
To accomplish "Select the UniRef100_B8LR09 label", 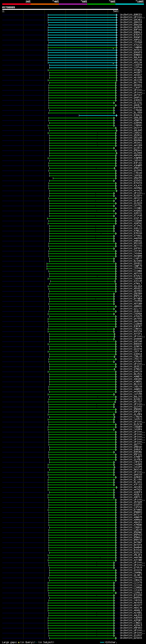I will pos(131,57).
